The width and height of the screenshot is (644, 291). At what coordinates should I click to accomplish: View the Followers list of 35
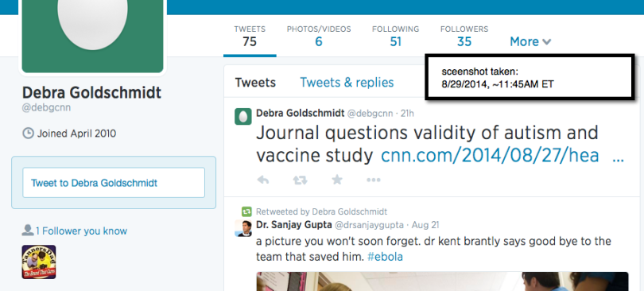[x=464, y=36]
